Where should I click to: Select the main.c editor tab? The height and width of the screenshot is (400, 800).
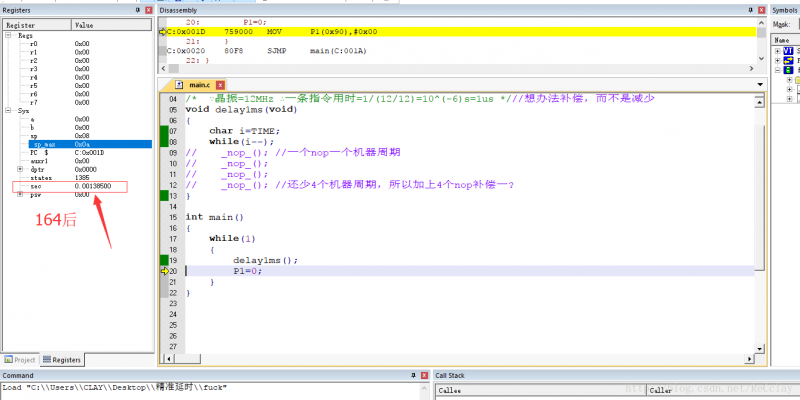click(x=200, y=85)
